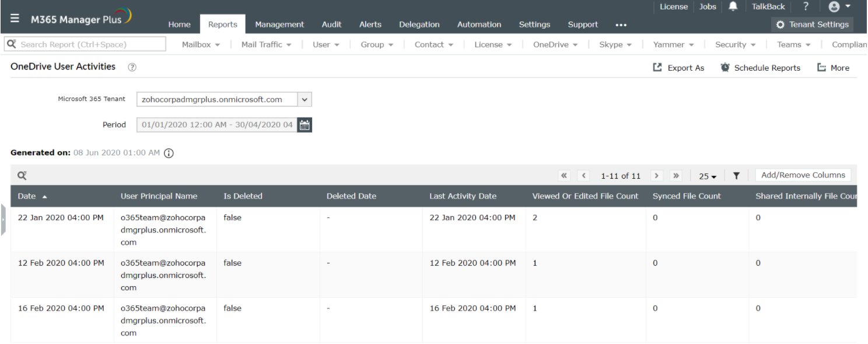
Task: Sort by the Date column header
Action: [33, 196]
